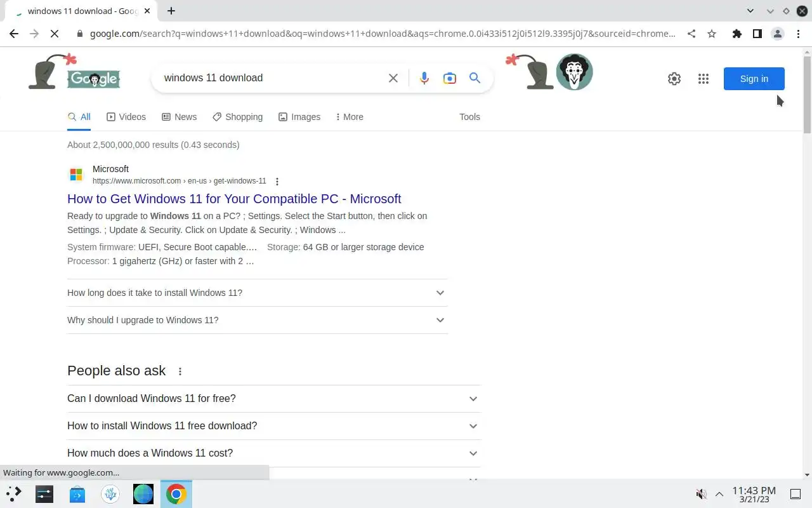Open software store taskbar icon
Image resolution: width=812 pixels, height=508 pixels.
click(77, 493)
